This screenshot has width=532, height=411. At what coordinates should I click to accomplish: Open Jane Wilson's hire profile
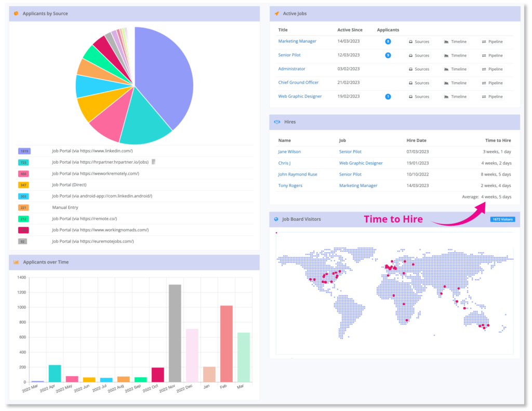[289, 152]
